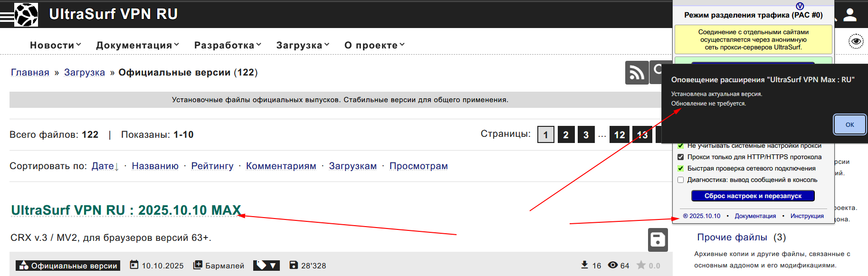Open the RSS feed icon

(x=637, y=73)
